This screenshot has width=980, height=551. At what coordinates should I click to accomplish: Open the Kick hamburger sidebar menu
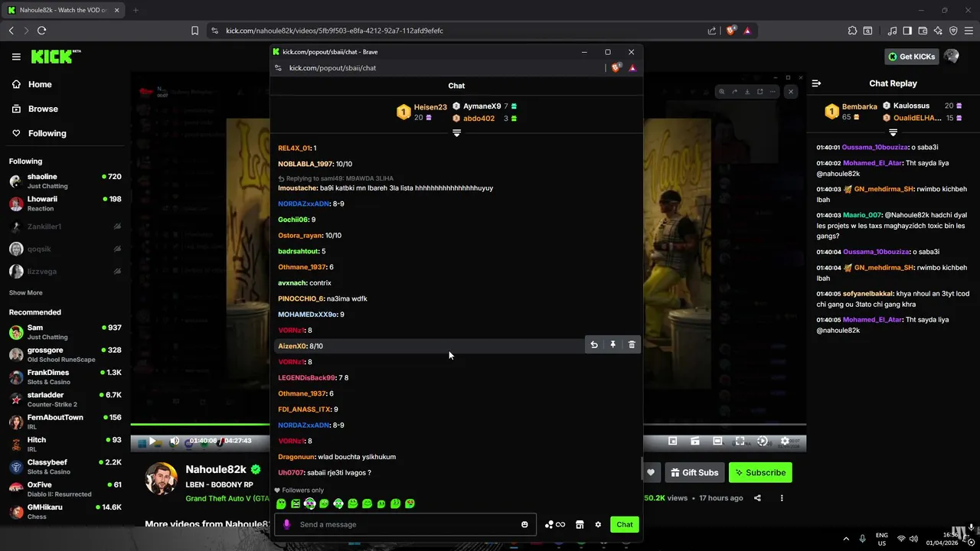tap(16, 57)
